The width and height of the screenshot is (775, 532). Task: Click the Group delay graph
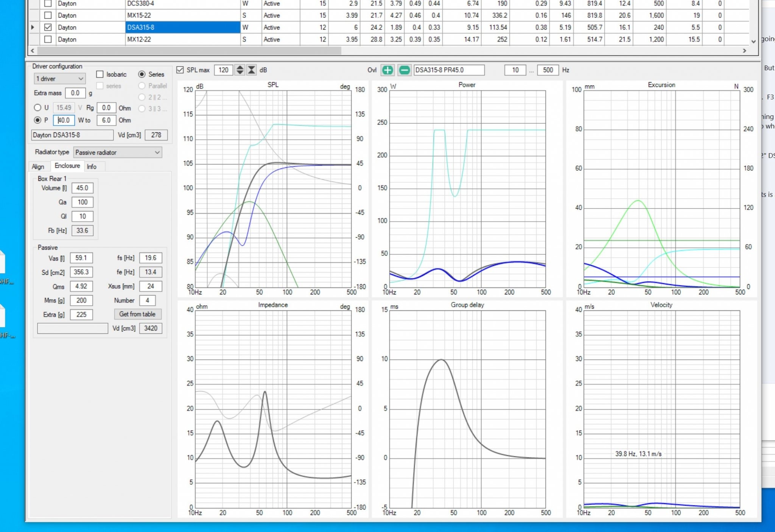467,409
